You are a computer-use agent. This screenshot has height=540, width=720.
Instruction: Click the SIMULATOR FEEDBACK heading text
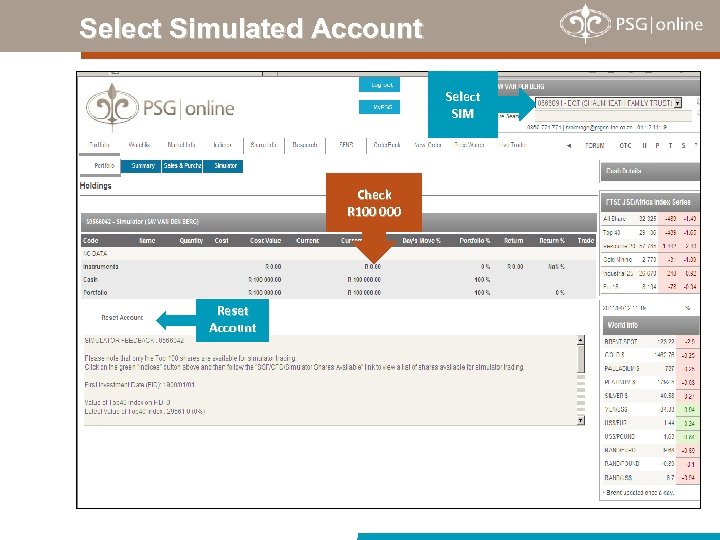pos(134,341)
